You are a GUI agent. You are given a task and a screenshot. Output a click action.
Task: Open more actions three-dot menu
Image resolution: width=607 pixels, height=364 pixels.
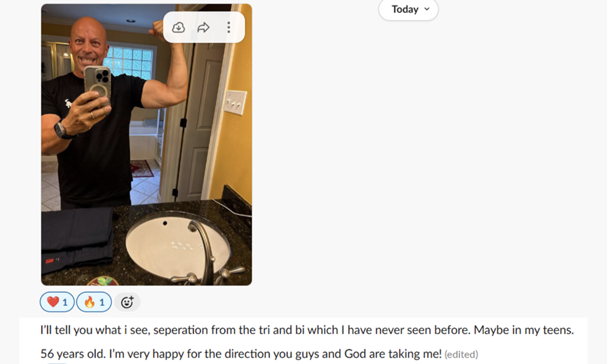(x=229, y=27)
